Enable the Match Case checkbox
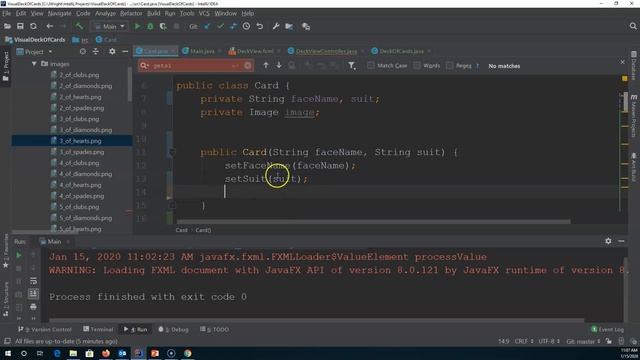Screen dimensions: 640x360 tap(371, 65)
